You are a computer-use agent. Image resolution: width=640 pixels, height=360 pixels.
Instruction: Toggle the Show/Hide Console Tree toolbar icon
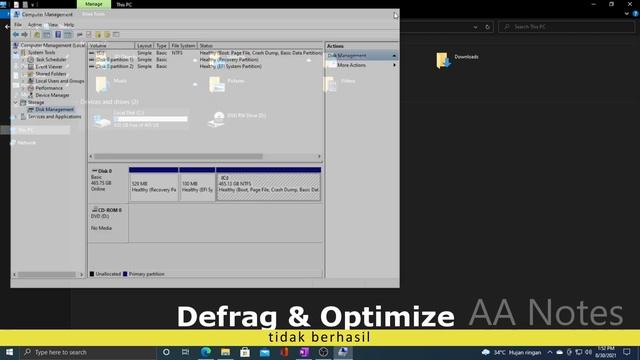pos(47,35)
